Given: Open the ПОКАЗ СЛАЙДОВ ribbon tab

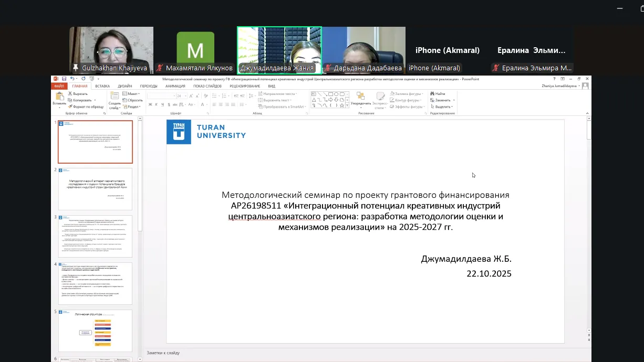Looking at the screenshot, I should (x=207, y=86).
